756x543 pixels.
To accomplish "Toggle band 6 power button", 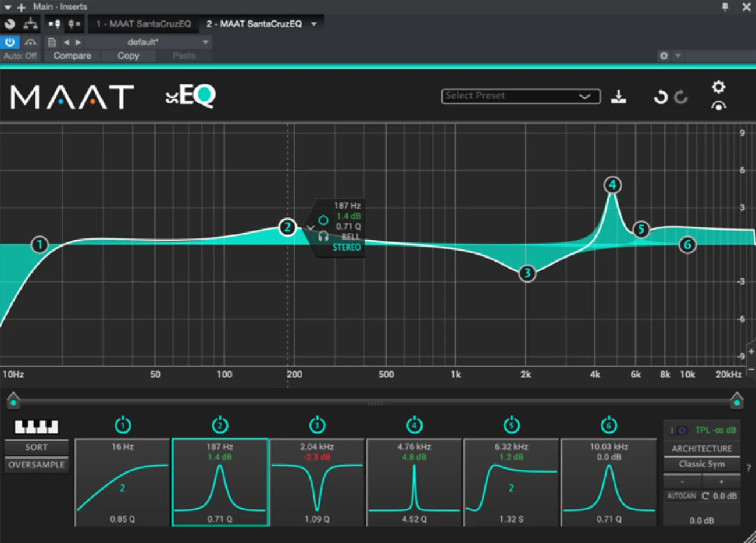I will (x=609, y=425).
